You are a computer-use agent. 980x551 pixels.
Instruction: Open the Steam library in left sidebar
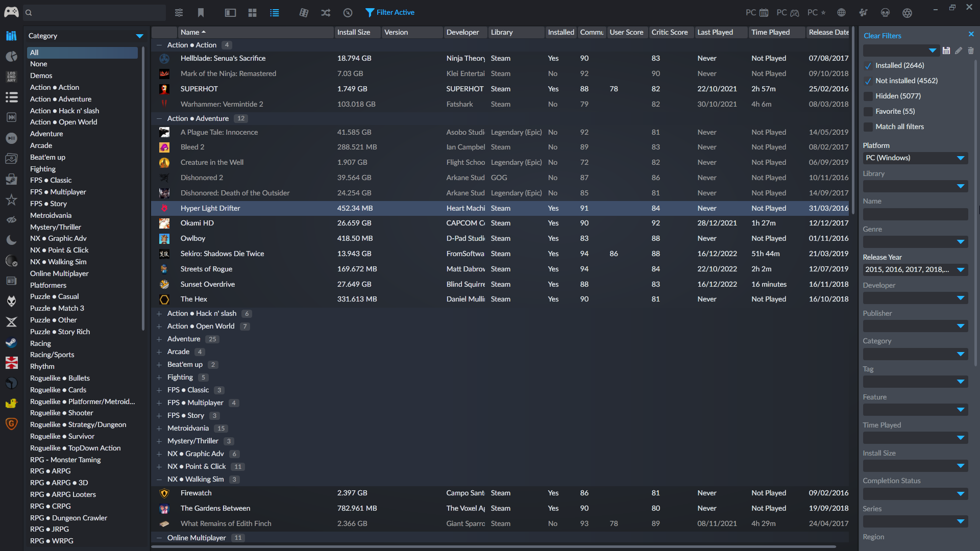tap(11, 342)
